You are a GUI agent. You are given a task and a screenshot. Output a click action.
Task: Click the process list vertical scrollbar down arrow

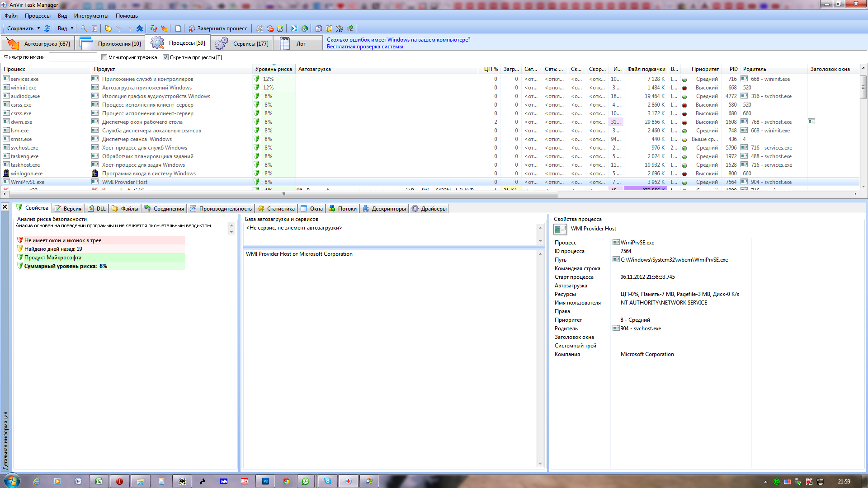tap(863, 186)
